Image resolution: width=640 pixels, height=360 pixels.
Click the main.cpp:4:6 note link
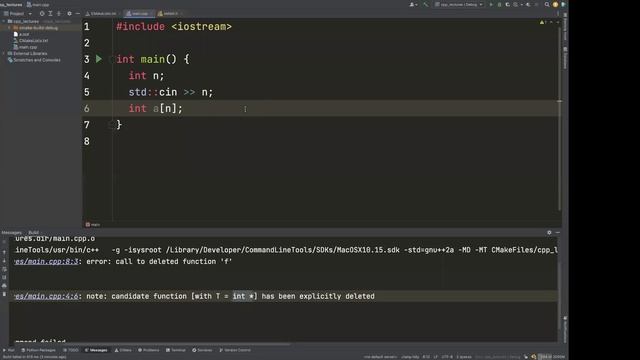click(47, 296)
